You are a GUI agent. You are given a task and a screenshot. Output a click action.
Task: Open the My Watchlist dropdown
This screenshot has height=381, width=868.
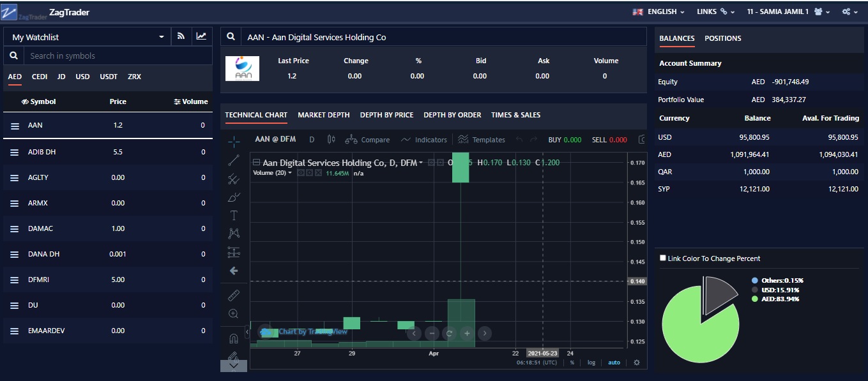click(88, 37)
